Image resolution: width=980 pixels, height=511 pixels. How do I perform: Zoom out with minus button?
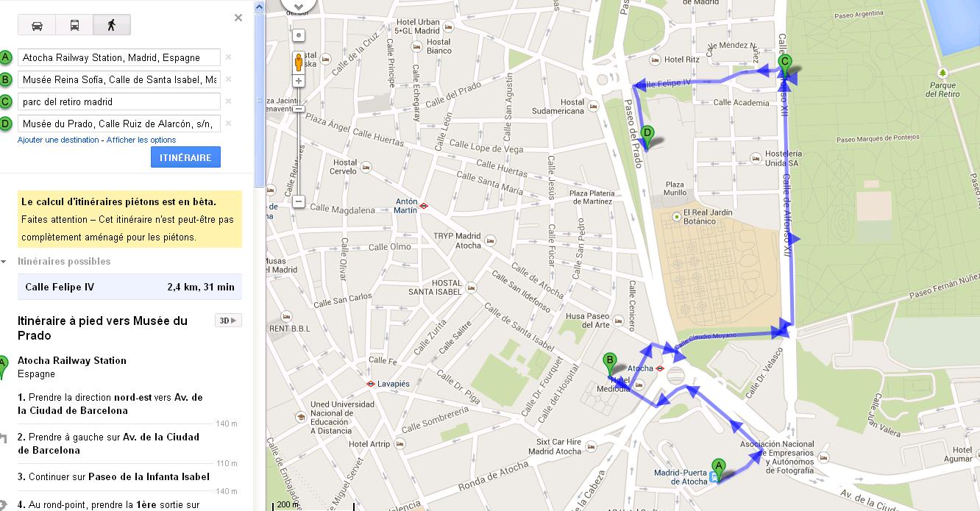pyautogui.click(x=299, y=201)
